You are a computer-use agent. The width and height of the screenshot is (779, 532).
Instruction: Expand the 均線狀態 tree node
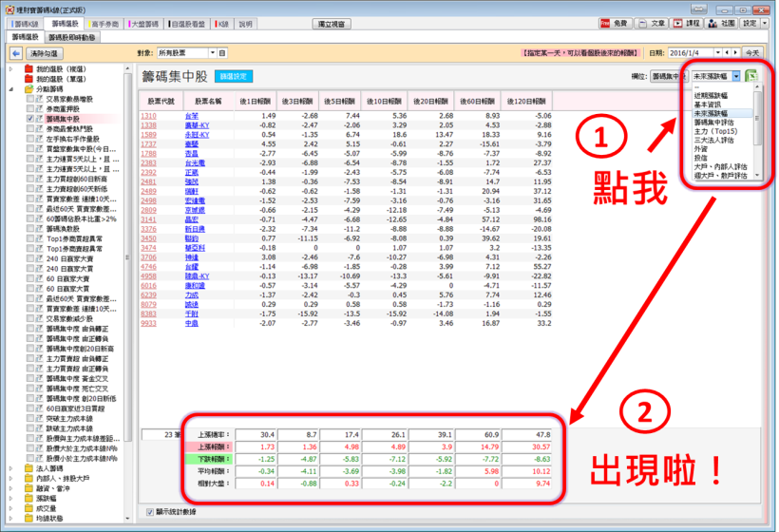[x=11, y=518]
